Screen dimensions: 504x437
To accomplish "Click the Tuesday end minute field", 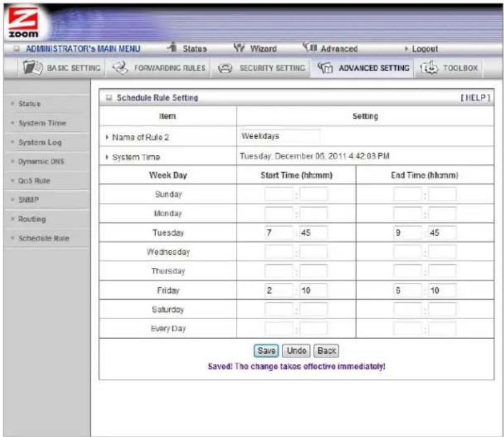I will [442, 232].
